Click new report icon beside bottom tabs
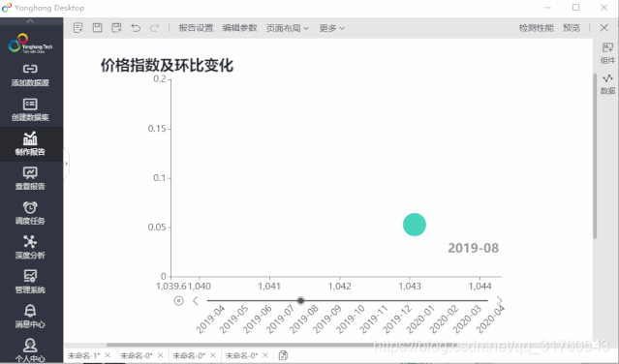619x364 pixels. (283, 355)
